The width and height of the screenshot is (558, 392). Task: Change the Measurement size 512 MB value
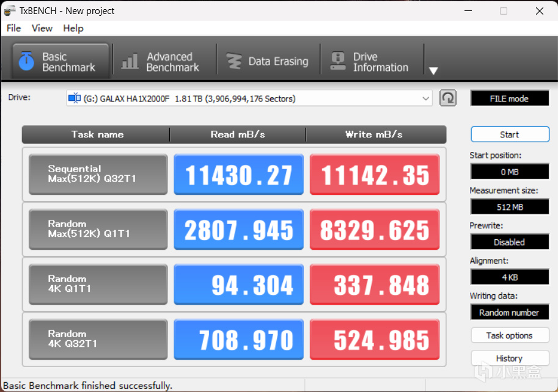point(509,207)
